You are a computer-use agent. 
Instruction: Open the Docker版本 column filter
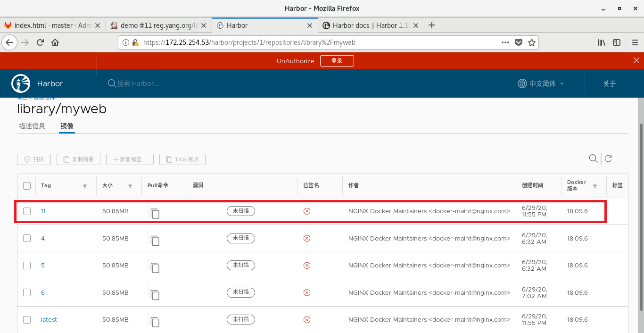click(595, 186)
